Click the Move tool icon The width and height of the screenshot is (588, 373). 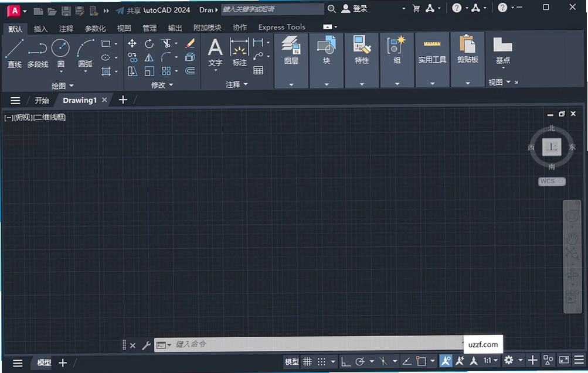[132, 43]
